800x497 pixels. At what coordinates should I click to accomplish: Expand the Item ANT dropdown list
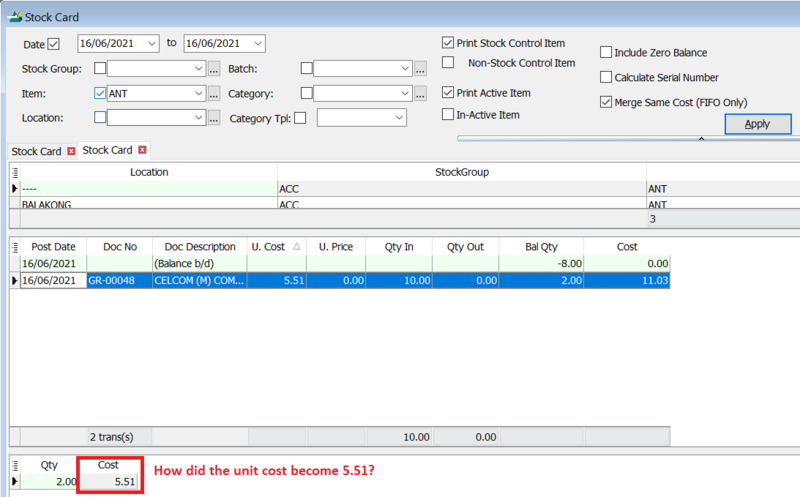point(199,94)
